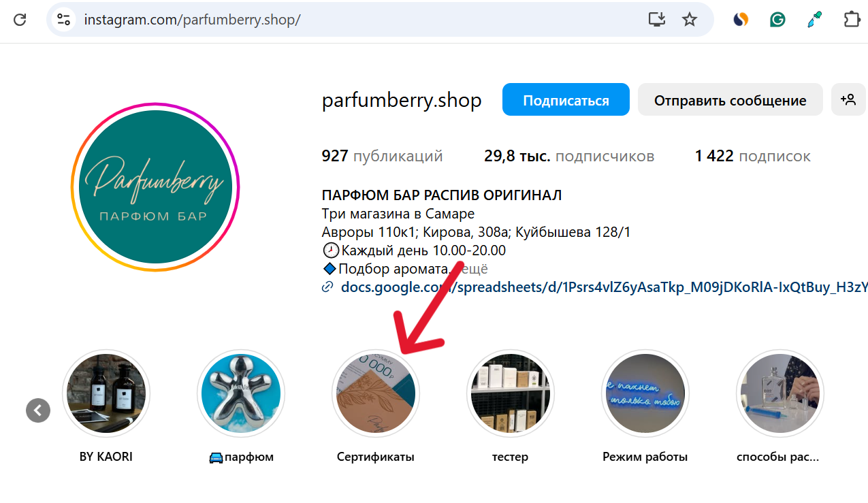868x503 pixels.
Task: Click the install app icon in address bar
Action: [656, 19]
